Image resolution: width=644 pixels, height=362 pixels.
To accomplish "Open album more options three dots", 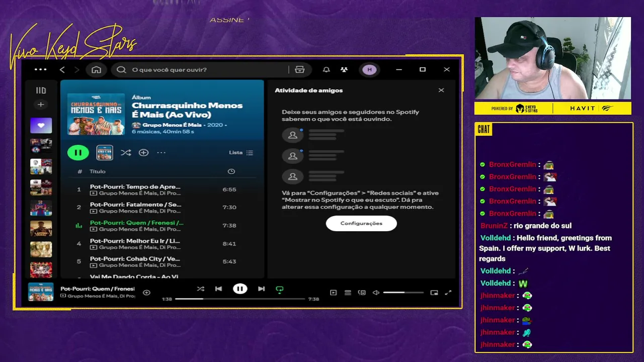I will point(161,152).
